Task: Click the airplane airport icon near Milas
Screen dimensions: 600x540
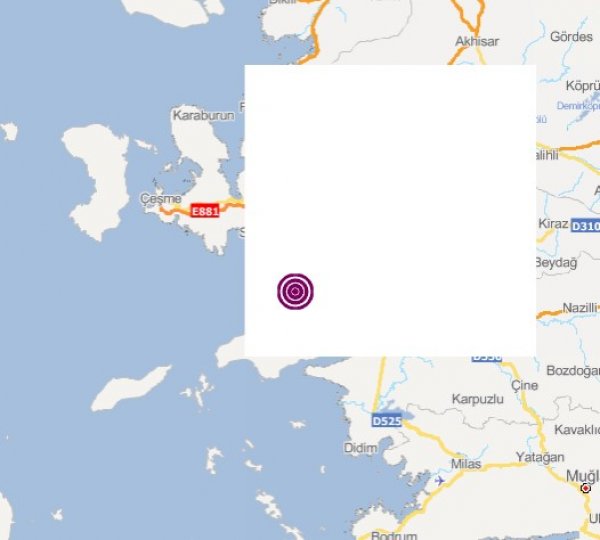Action: 440,480
